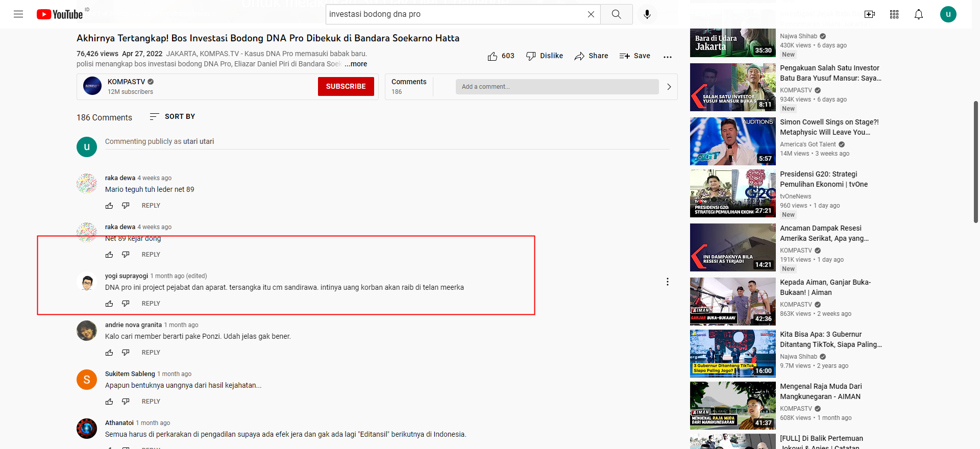Click the search magnifier button

[x=617, y=14]
